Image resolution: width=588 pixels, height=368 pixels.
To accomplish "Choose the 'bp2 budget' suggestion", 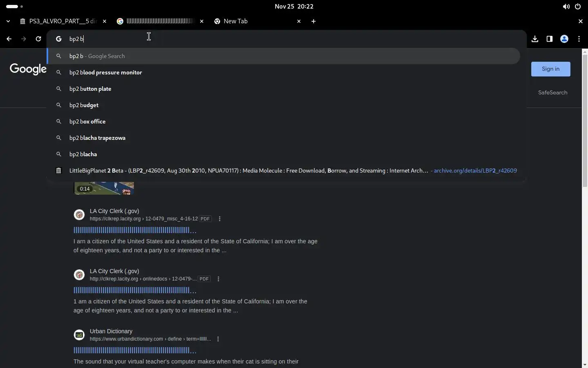I will click(x=283, y=105).
